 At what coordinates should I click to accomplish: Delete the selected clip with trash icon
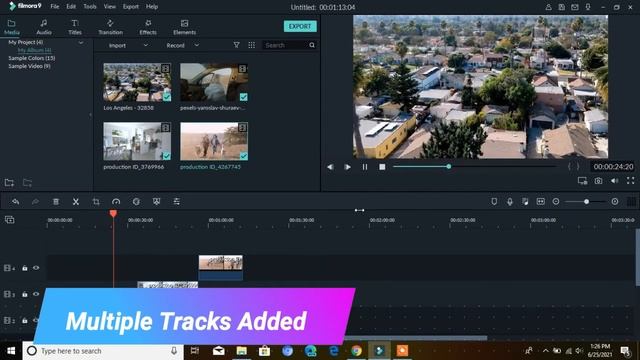[56, 202]
